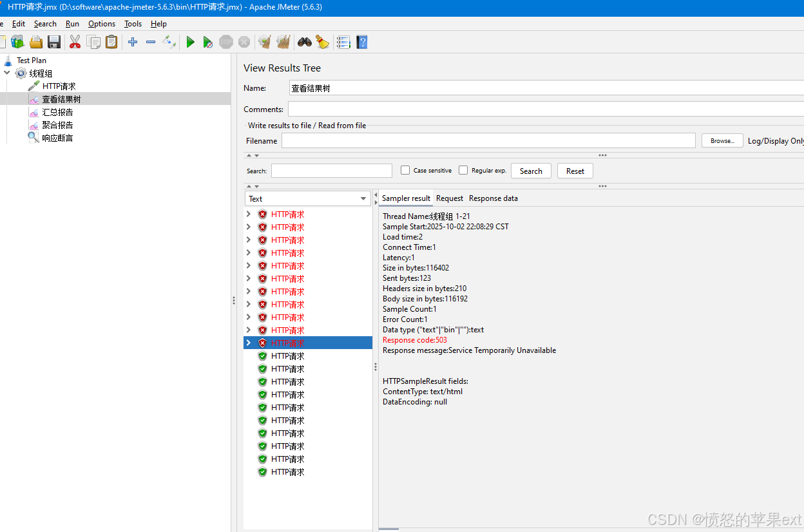This screenshot has width=804, height=532.
Task: Select the 响应断言 response assertion node
Action: [x=58, y=138]
